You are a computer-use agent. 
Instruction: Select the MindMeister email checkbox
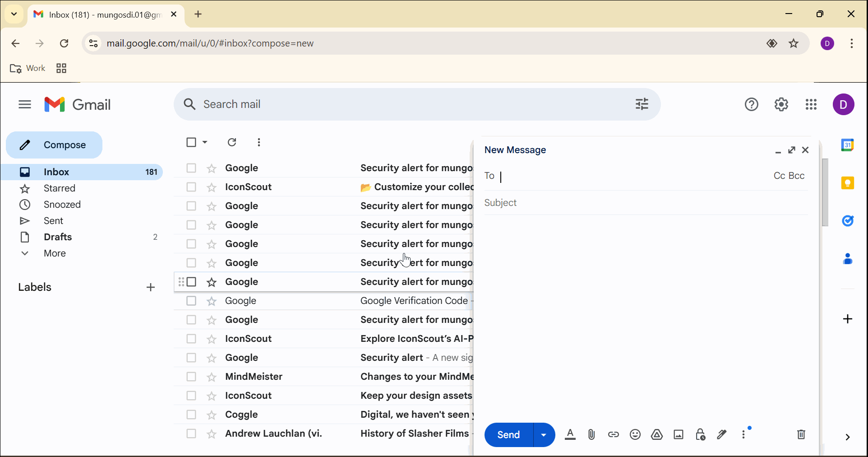coord(191,377)
